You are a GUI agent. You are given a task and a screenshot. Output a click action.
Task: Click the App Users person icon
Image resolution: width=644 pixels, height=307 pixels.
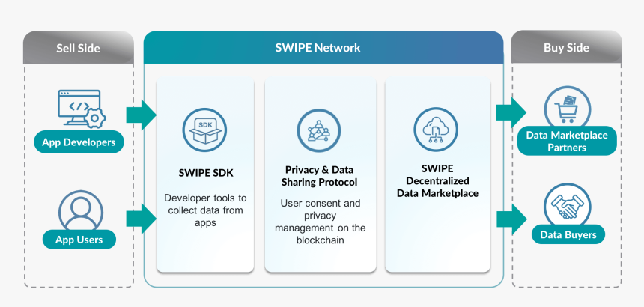pyautogui.click(x=81, y=210)
